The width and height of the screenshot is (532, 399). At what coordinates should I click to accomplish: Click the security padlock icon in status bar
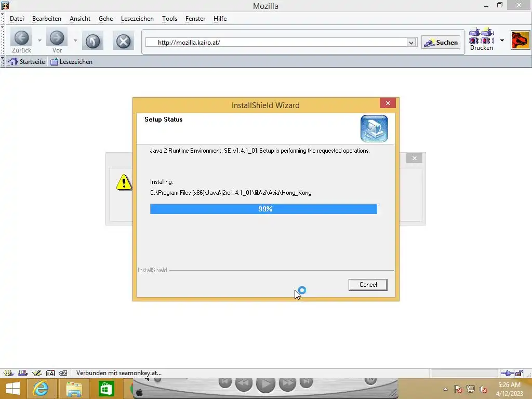pos(519,373)
